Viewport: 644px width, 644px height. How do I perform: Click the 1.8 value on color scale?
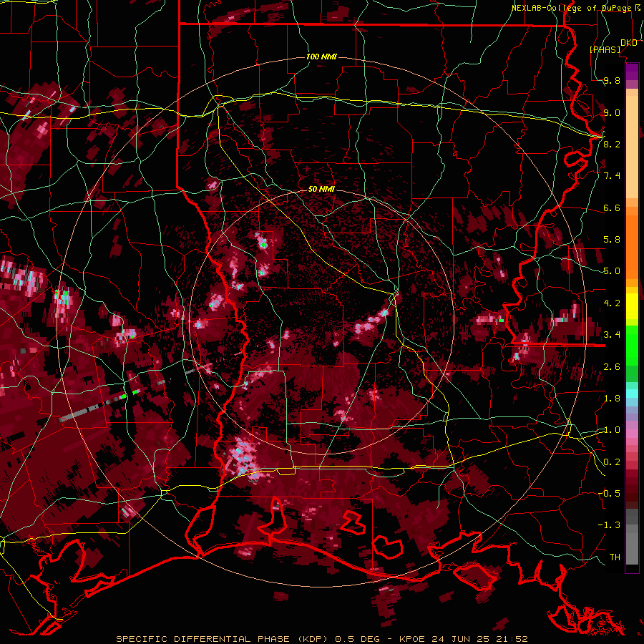(x=612, y=399)
